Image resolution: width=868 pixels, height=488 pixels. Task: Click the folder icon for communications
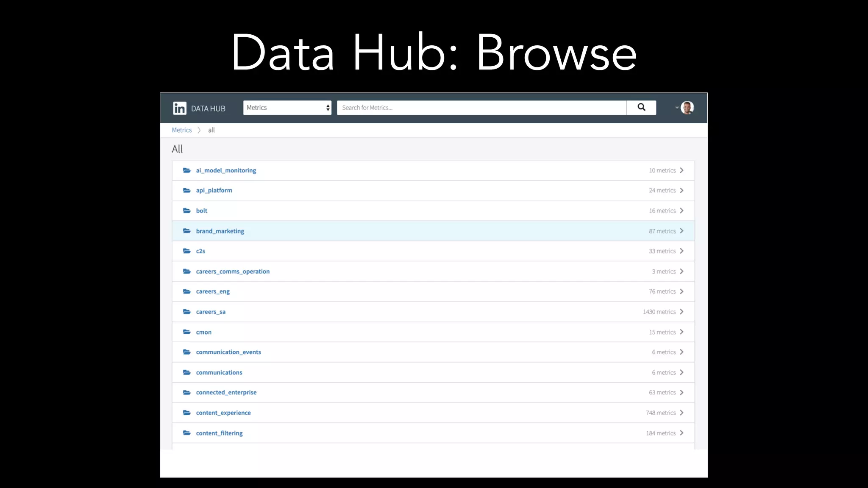pos(186,372)
